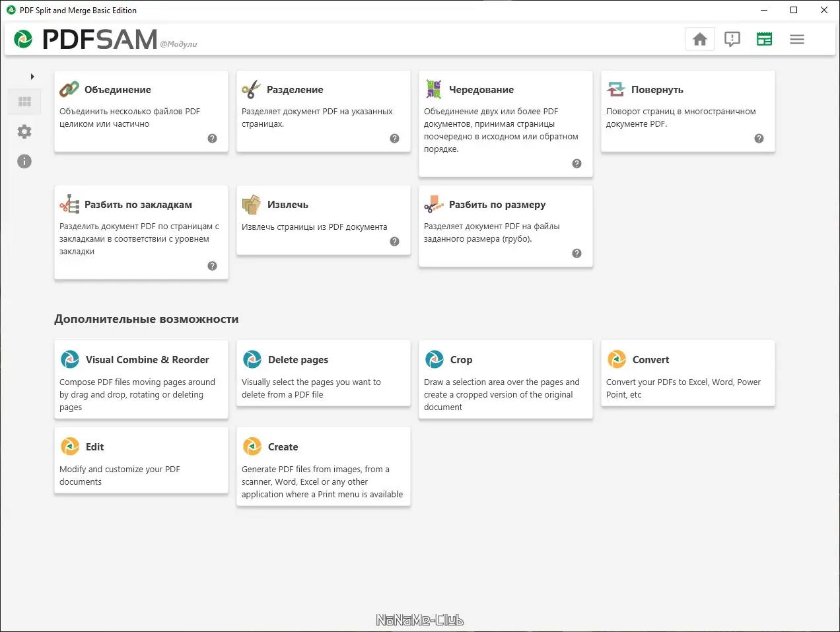The image size is (840, 632).
Task: Click the Разбить по закладкам icon
Action: [x=69, y=204]
